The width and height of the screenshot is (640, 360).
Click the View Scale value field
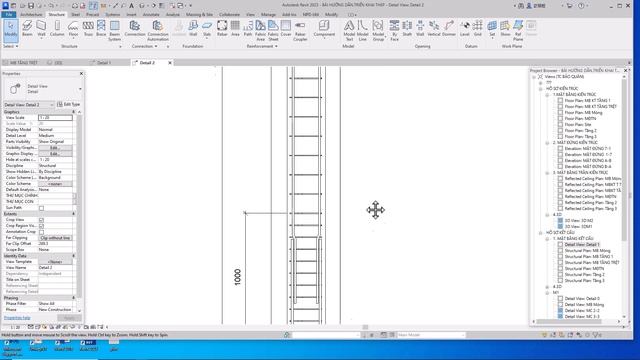[55, 118]
